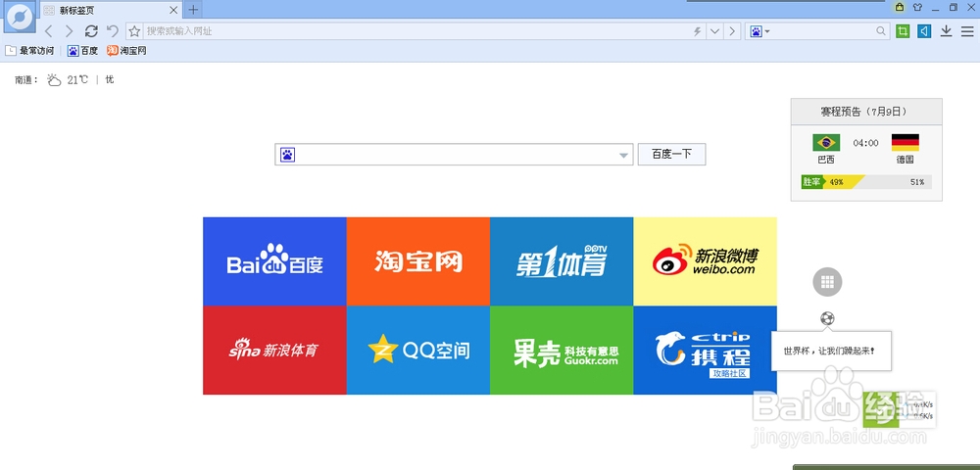980x470 pixels.
Task: Click the paw icon inside page search box
Action: tap(287, 154)
